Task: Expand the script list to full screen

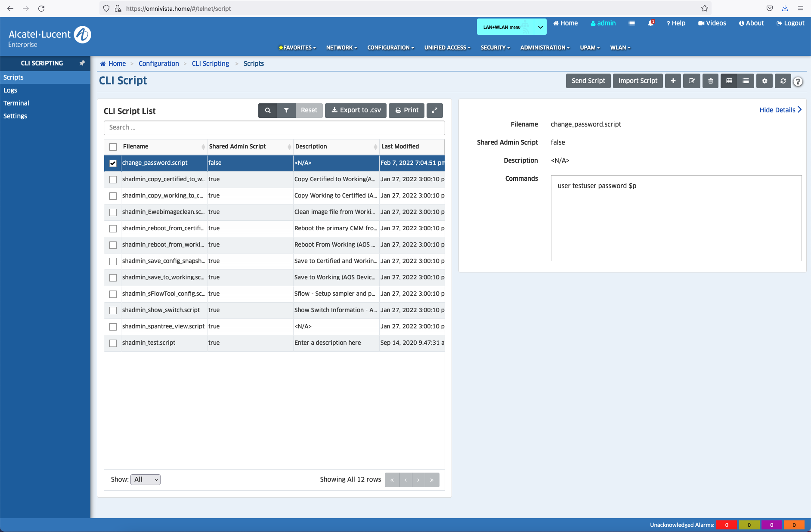Action: [x=434, y=110]
